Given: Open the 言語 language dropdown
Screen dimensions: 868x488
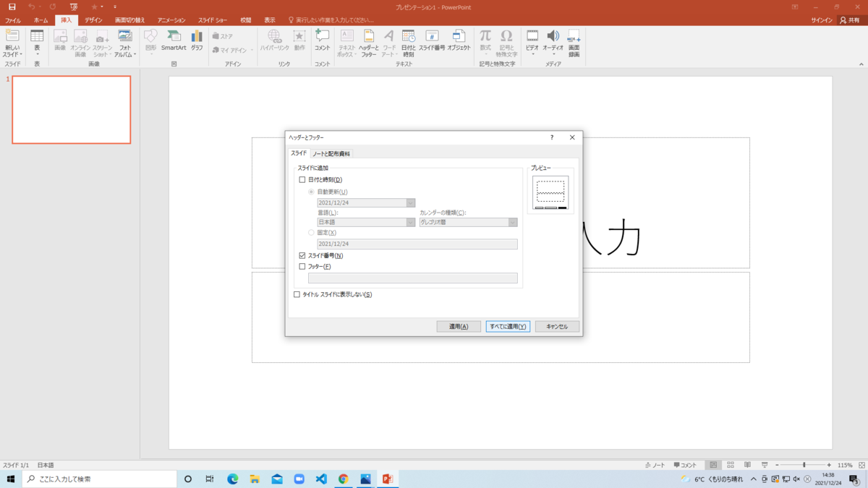Looking at the screenshot, I should tap(409, 222).
